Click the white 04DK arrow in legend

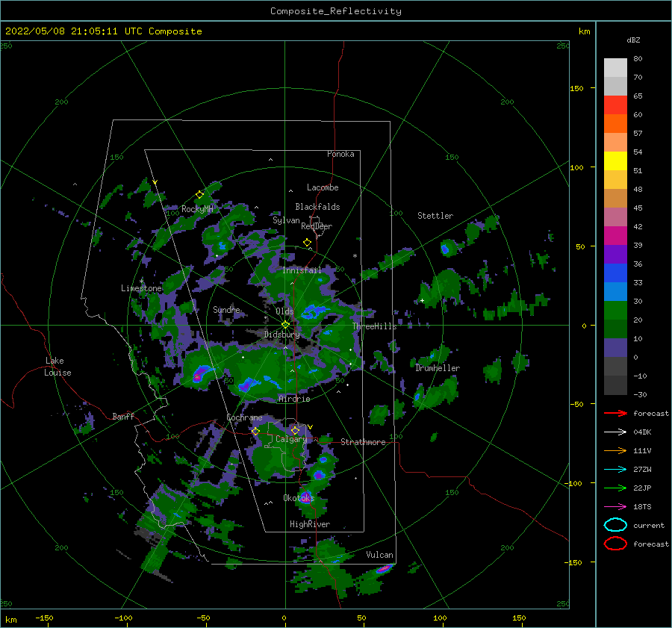615,432
